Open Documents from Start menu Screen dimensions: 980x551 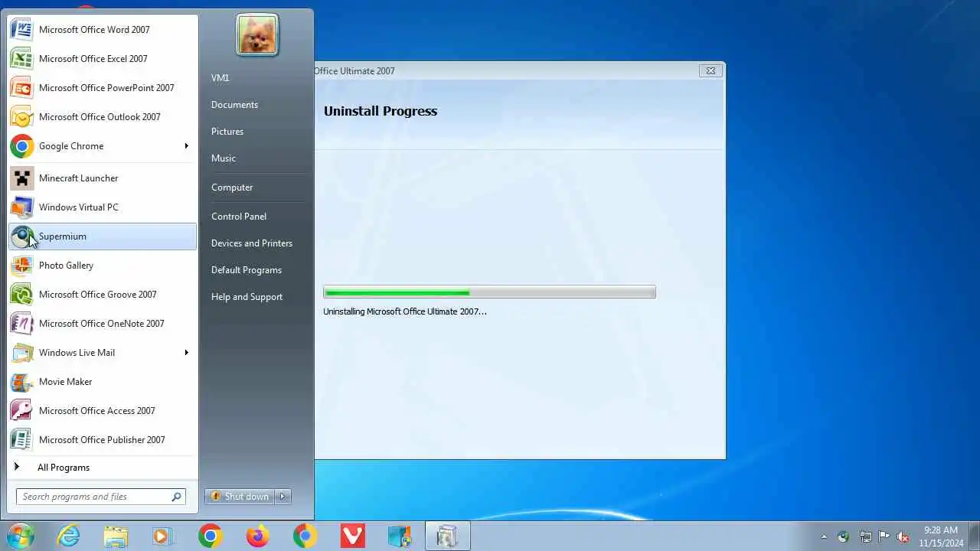point(256,105)
